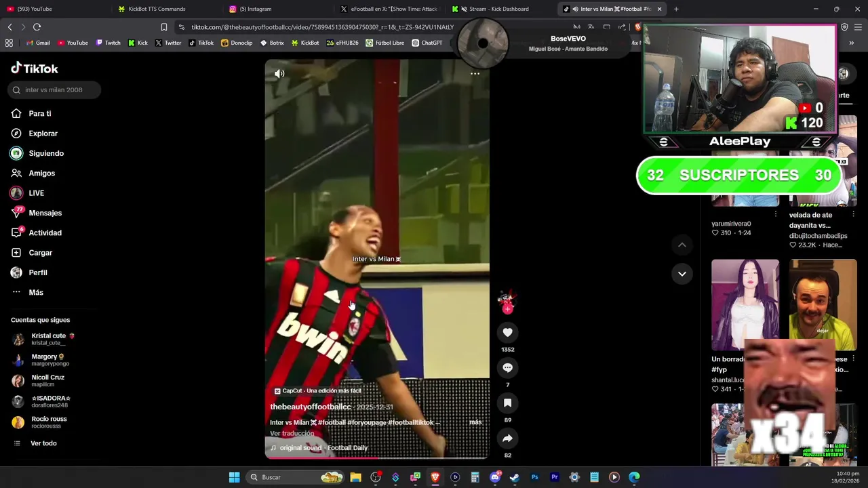Screen dimensions: 868x488
Task: Open the eFHUB26 bookmark
Action: click(x=342, y=43)
